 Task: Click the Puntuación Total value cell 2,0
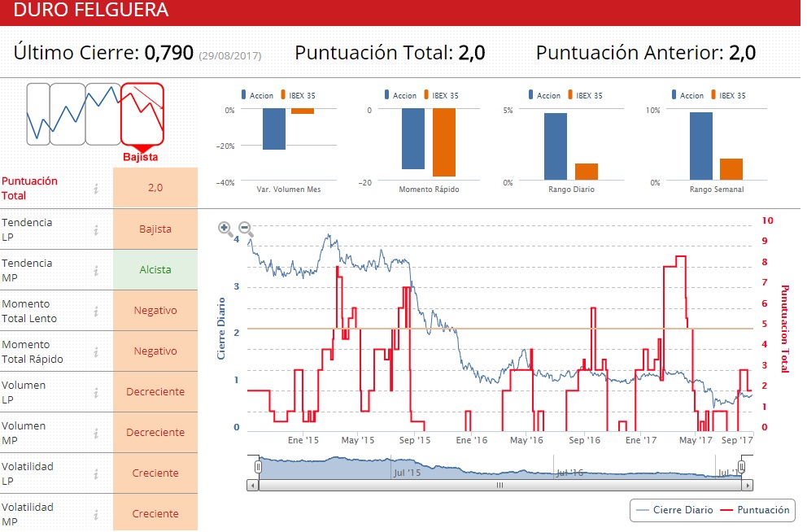pyautogui.click(x=155, y=188)
